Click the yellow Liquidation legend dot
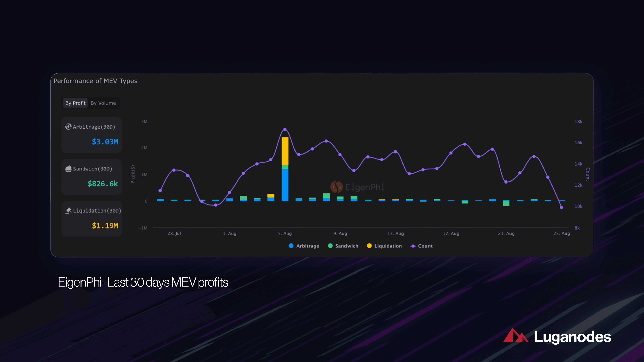Viewport: 644px width, 362px height. click(x=369, y=246)
